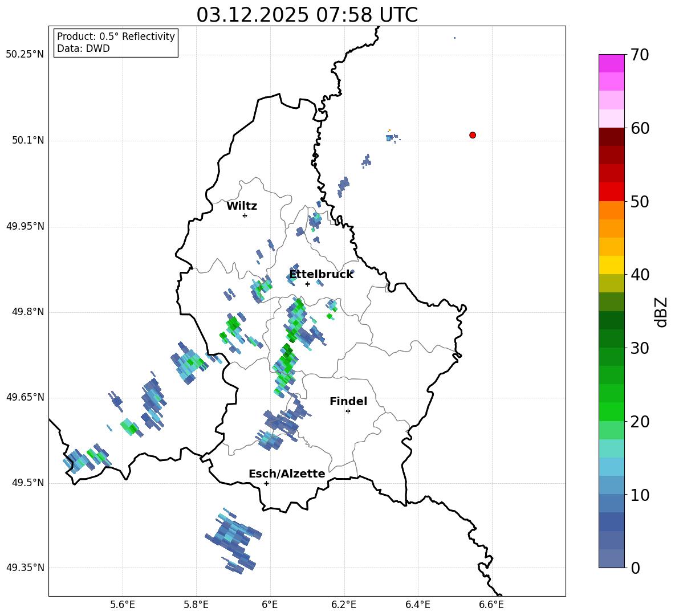Click the Findel location label
Screen dimensions: 675x616
tap(348, 401)
